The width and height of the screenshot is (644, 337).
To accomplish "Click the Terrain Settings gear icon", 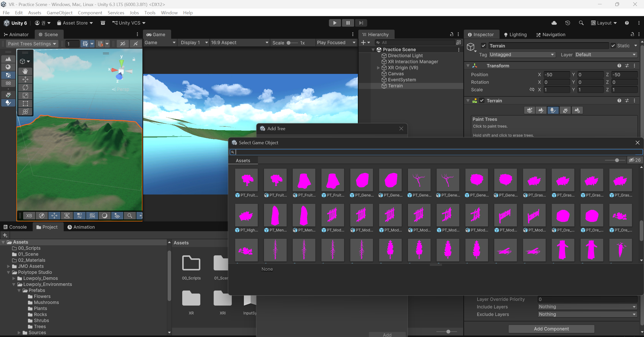I will click(x=577, y=110).
